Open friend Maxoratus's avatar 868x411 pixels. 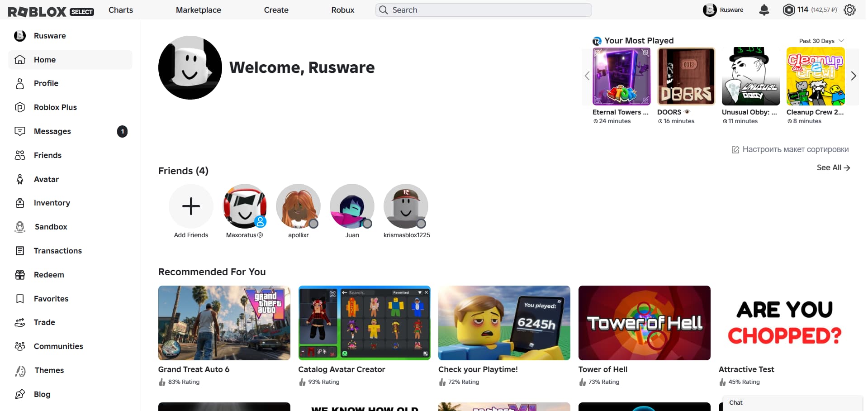click(245, 206)
